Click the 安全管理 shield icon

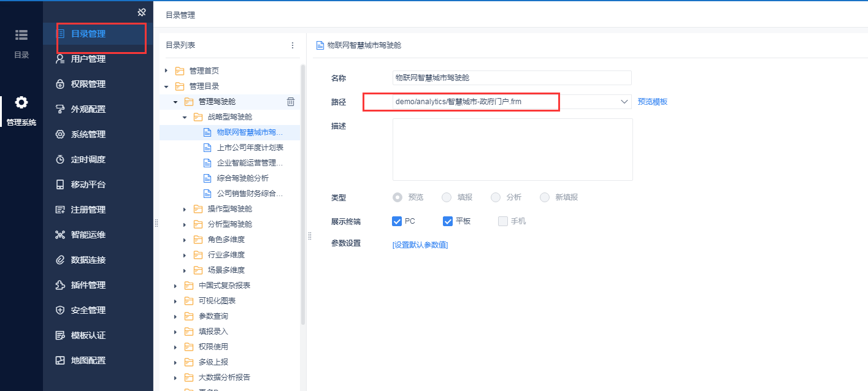point(60,310)
